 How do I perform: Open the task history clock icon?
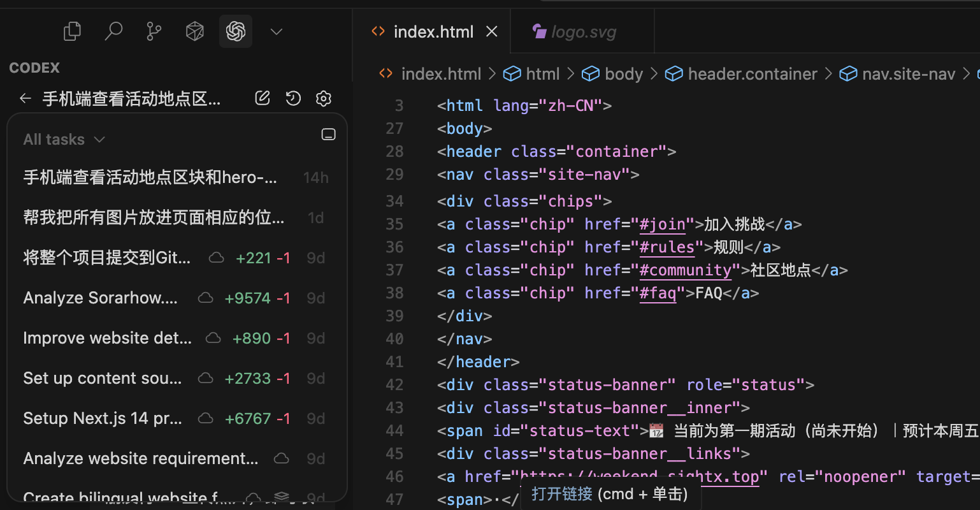[293, 98]
